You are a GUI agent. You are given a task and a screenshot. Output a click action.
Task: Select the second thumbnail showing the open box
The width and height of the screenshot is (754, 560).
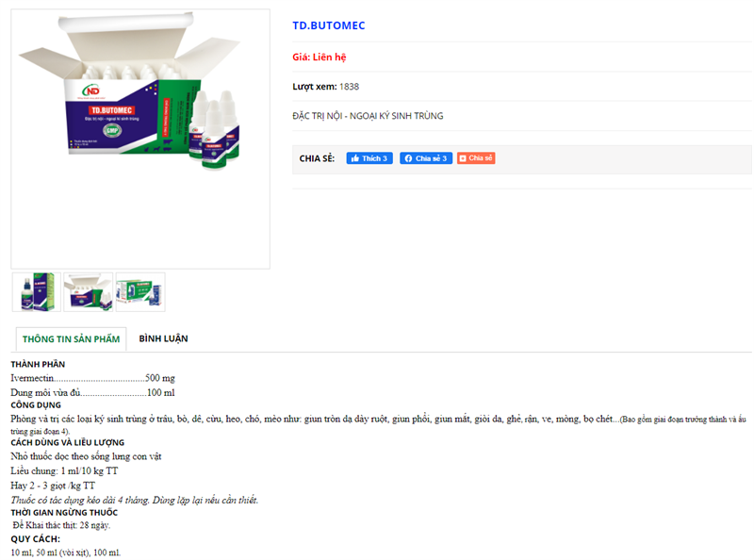88,292
